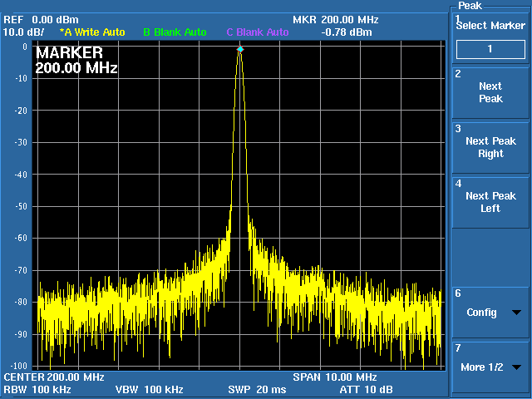This screenshot has height=399, width=532.
Task: Click the SPAN 10.00 MHz readout
Action: (x=335, y=377)
